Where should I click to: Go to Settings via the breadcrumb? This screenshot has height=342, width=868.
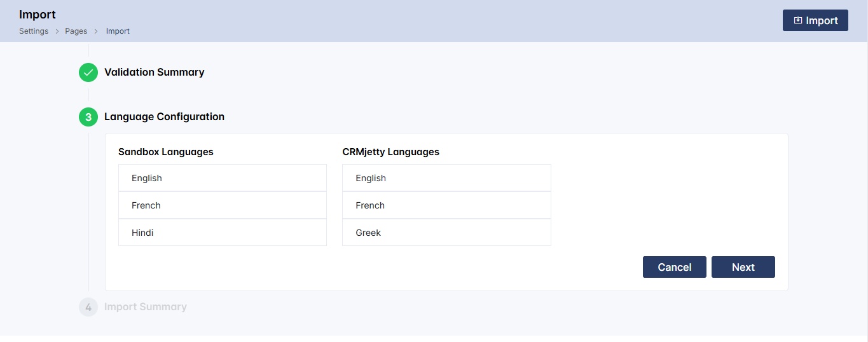[x=34, y=31]
